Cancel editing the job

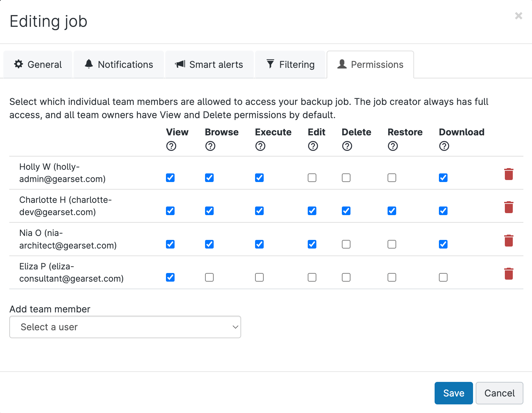point(499,393)
